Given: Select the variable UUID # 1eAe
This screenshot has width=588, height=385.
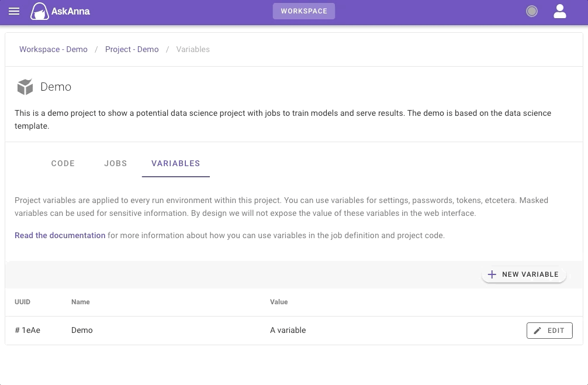Looking at the screenshot, I should 27,330.
